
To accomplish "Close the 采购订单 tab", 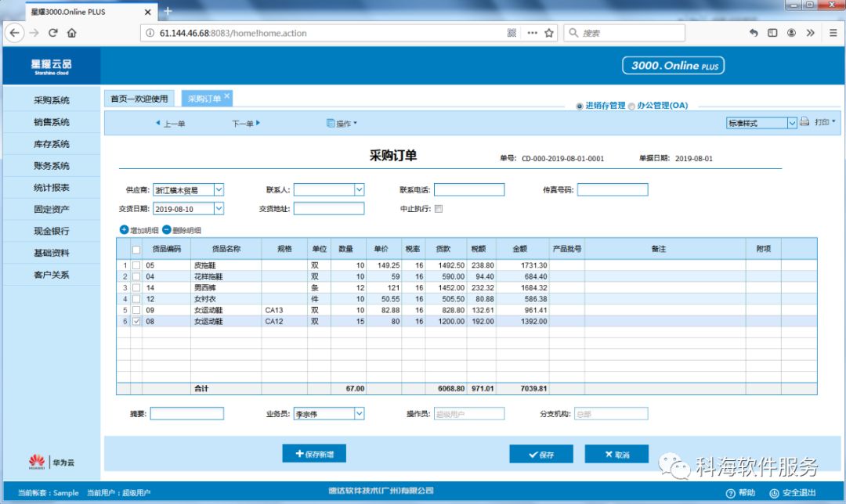I will tap(227, 96).
